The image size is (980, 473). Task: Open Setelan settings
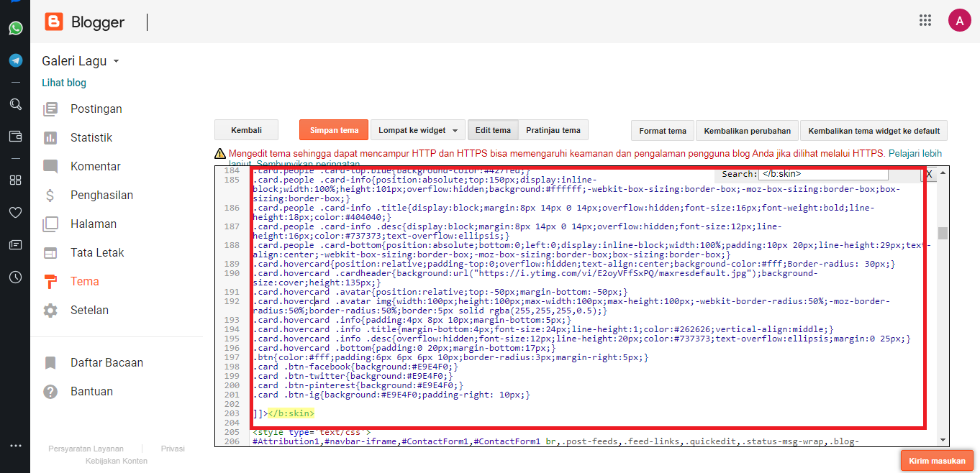tap(89, 311)
